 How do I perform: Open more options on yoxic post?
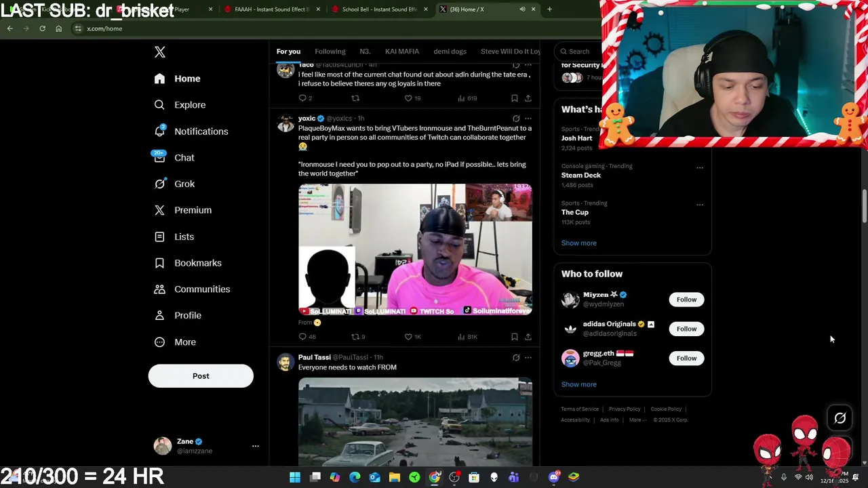[528, 119]
